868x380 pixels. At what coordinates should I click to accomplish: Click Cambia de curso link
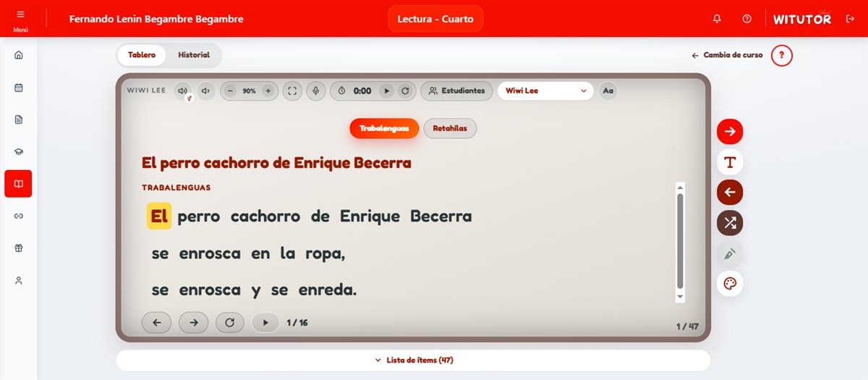click(727, 55)
